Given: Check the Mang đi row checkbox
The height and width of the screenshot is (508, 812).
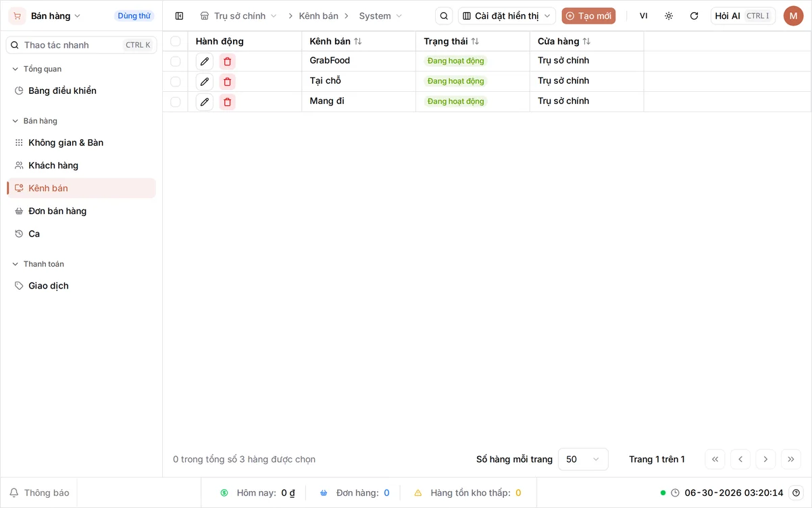Looking at the screenshot, I should coord(176,102).
